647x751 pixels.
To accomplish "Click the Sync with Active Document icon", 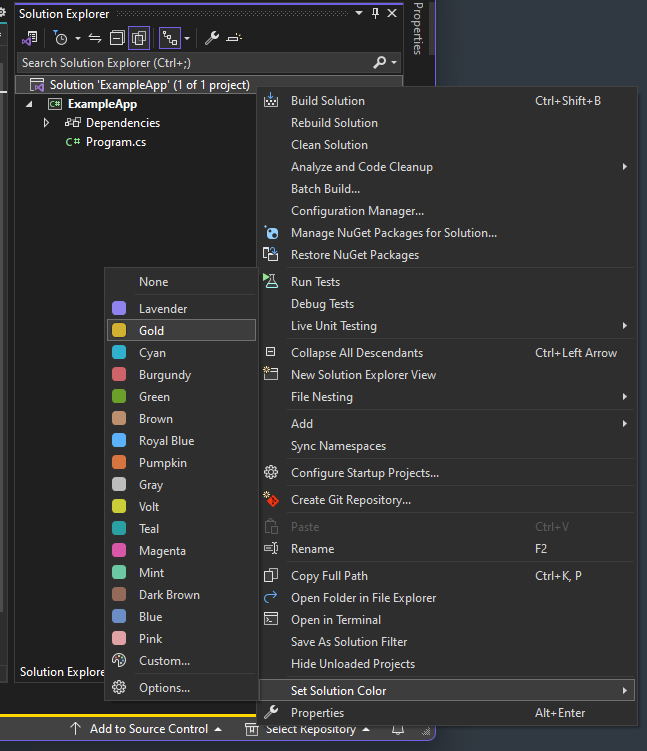I will pos(95,38).
